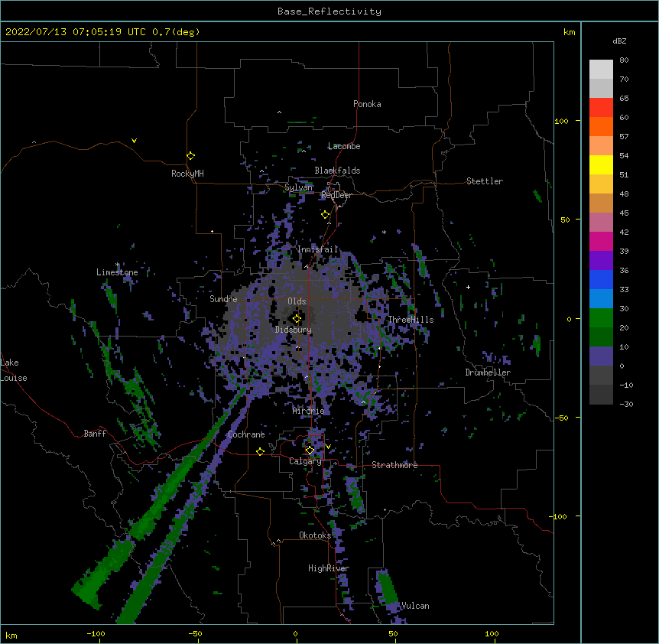Pick the red 65-60 dBZ legend swatch
This screenshot has width=659, height=644.
(601, 108)
